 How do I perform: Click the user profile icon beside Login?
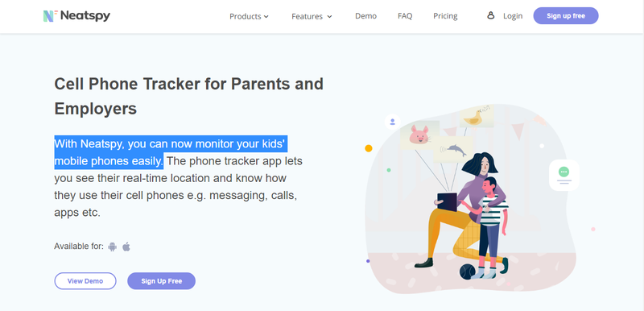click(490, 15)
